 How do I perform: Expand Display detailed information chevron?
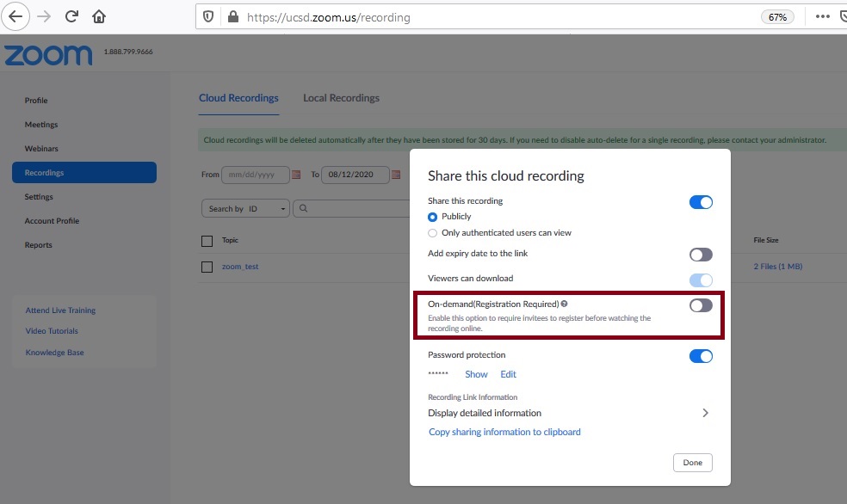(x=705, y=413)
